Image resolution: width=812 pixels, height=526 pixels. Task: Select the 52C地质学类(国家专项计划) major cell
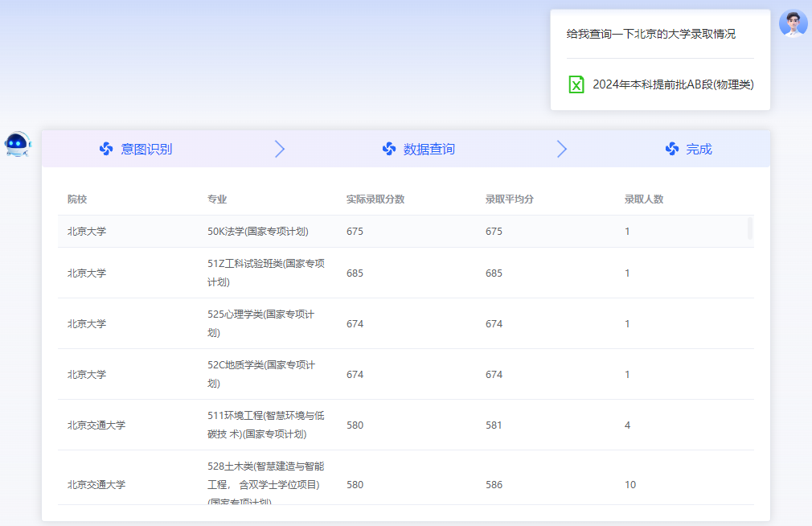(x=261, y=374)
